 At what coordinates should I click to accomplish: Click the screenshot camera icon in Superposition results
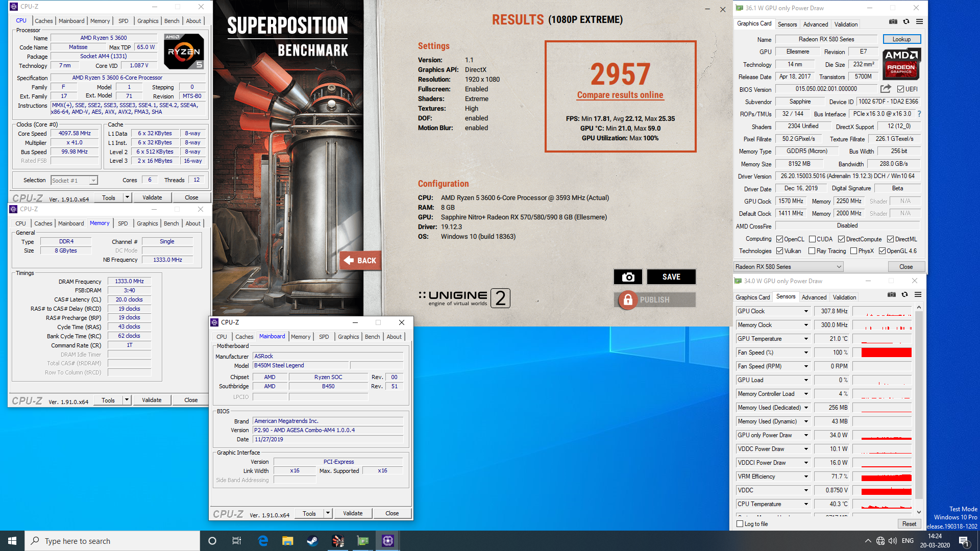click(x=628, y=277)
